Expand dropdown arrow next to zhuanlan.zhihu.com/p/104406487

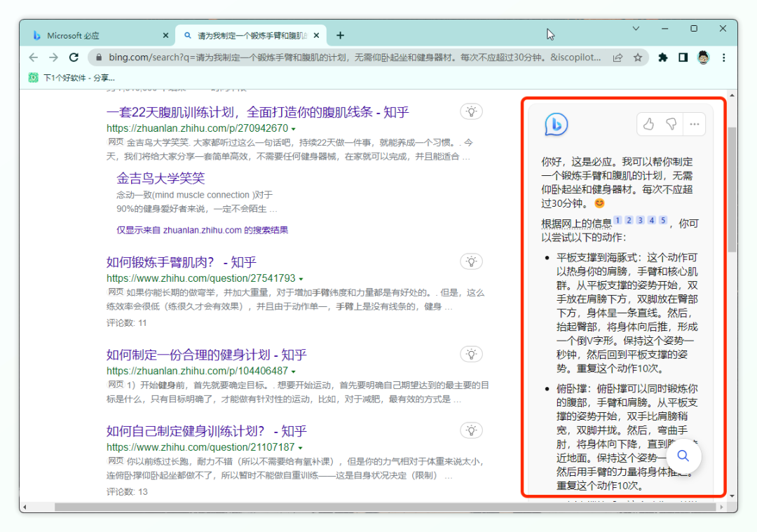coord(293,371)
